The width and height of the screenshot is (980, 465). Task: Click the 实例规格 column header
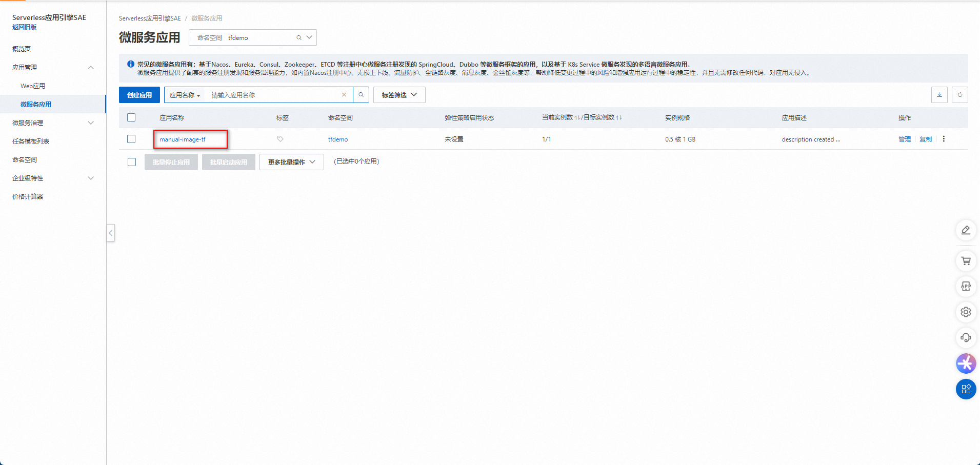click(677, 118)
